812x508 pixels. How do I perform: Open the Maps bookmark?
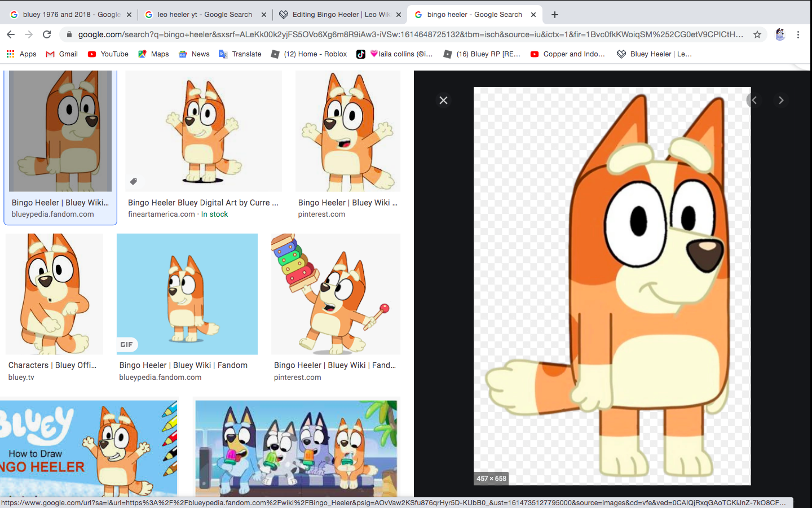pyautogui.click(x=153, y=54)
